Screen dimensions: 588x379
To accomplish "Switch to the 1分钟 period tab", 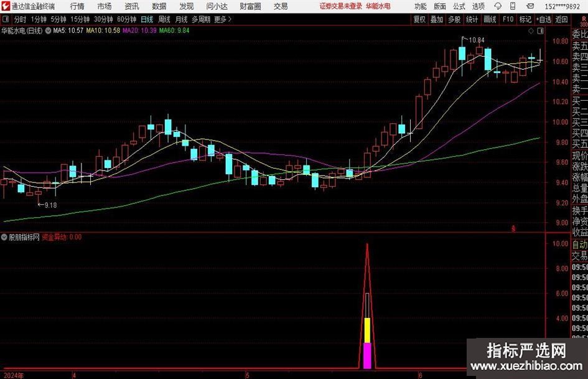I will tap(38, 19).
